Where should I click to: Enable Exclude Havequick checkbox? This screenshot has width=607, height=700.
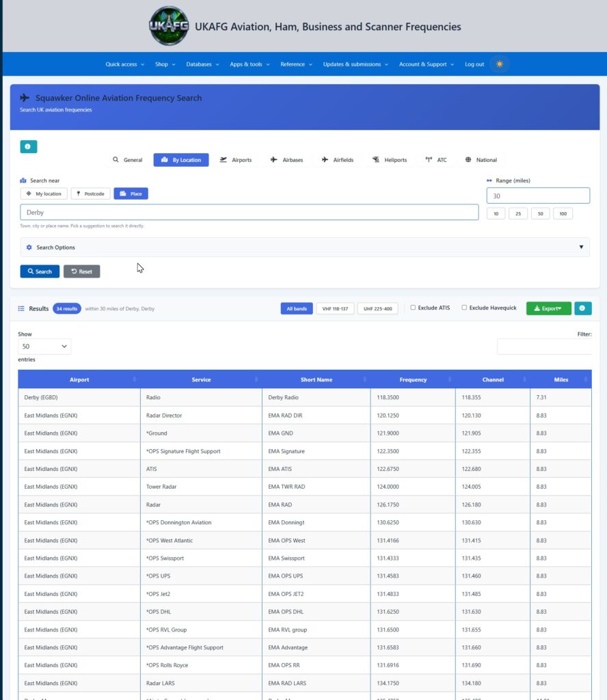[x=464, y=308]
